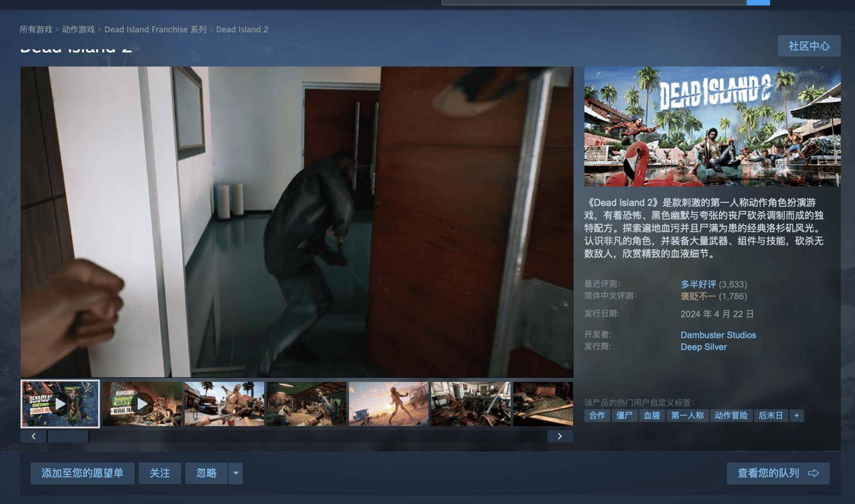Open developer Dambuster Studios link

point(718,335)
